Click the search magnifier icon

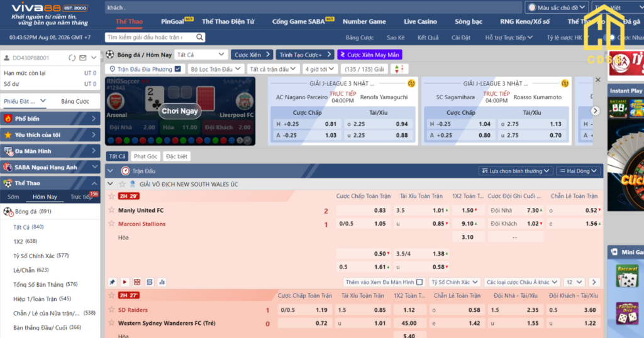(199, 37)
